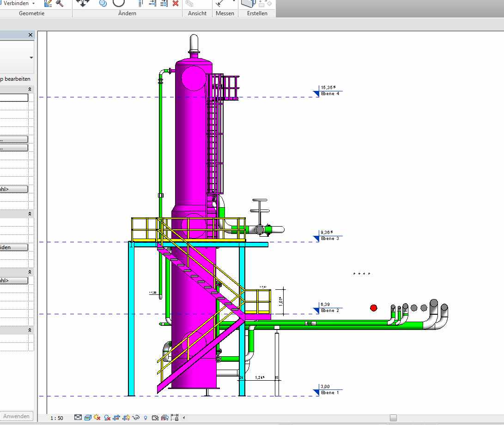Click the Show Analytical Model icon
Image resolution: width=504 pixels, height=425 pixels.
[164, 418]
